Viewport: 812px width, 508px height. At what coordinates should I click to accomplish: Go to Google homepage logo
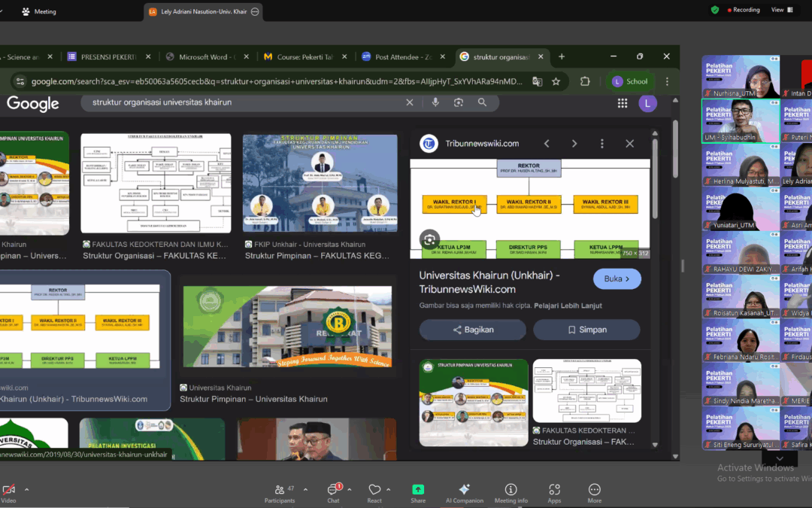pos(33,104)
